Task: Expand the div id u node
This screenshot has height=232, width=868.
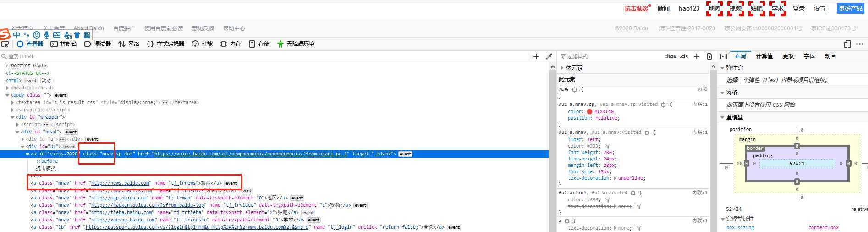Action: tap(22, 139)
